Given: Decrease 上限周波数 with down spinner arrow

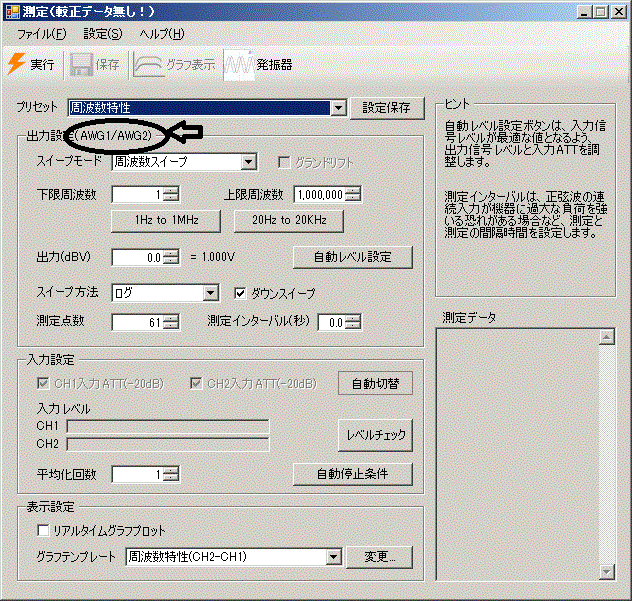Looking at the screenshot, I should (353, 198).
